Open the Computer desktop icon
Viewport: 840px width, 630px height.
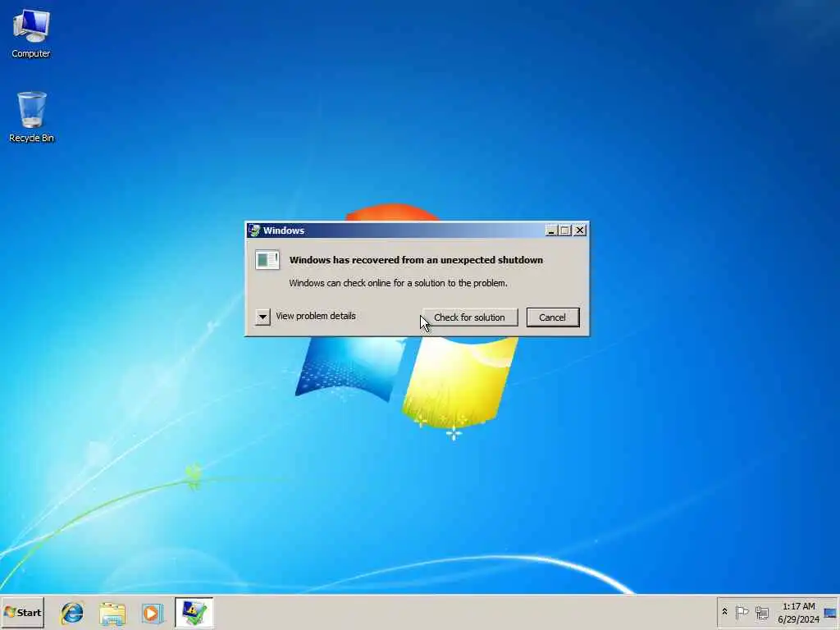point(31,33)
